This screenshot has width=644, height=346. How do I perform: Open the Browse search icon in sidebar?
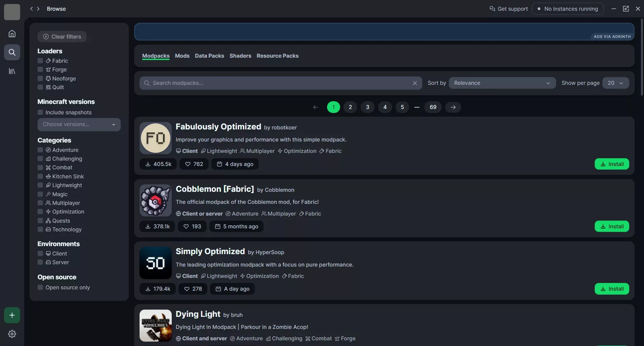click(x=12, y=52)
